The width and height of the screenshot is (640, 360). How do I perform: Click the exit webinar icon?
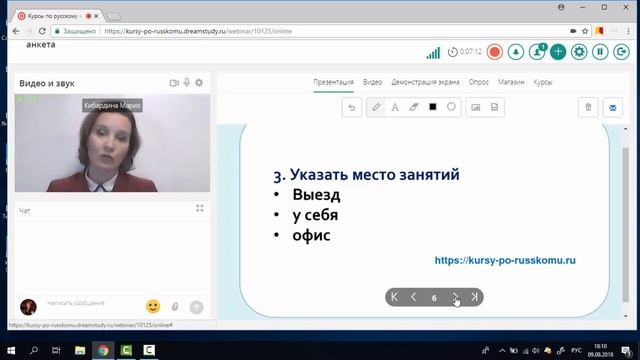click(x=622, y=52)
